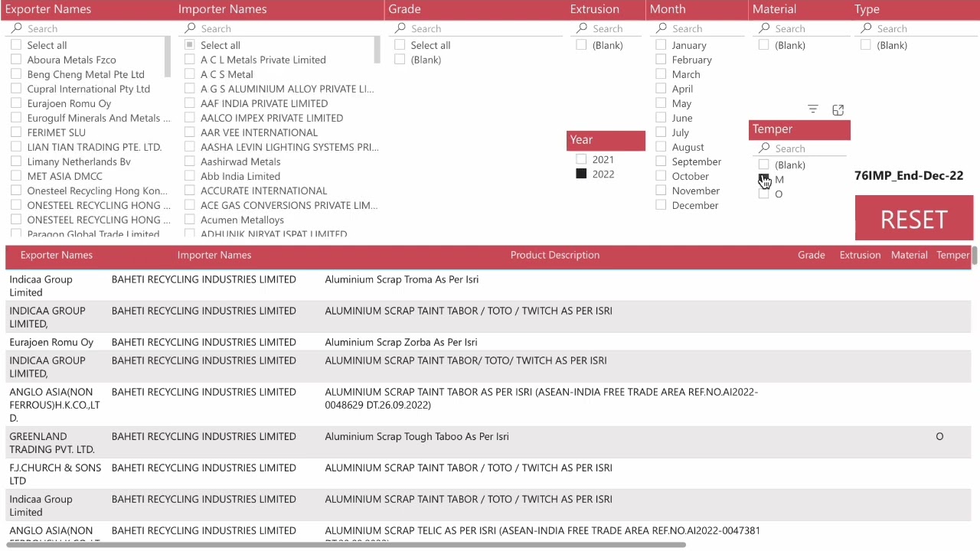Check the Eurajoen Romu Oy exporter checkbox
980x551 pixels.
click(16, 103)
